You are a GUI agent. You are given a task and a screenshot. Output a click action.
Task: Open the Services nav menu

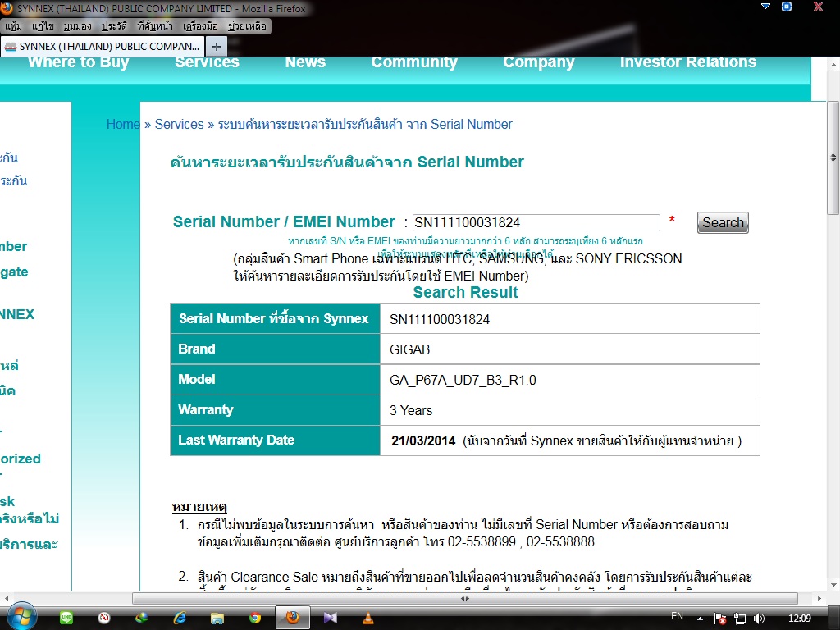[x=207, y=62]
